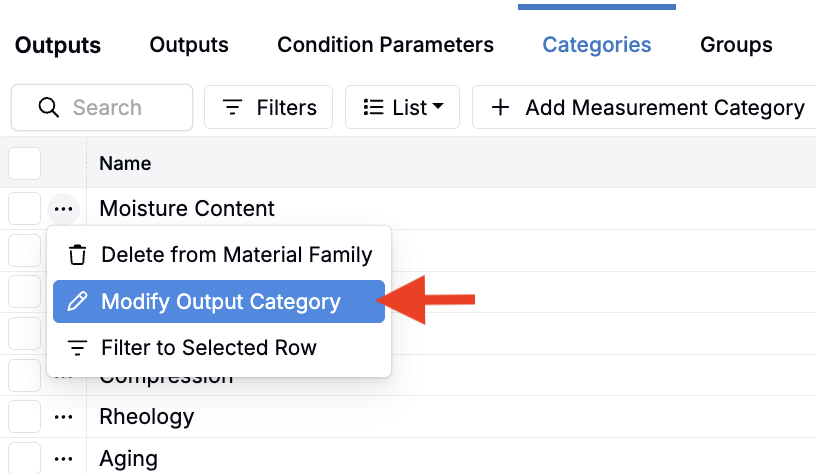816x474 pixels.
Task: Switch to the Condition Parameters tab
Action: point(385,45)
